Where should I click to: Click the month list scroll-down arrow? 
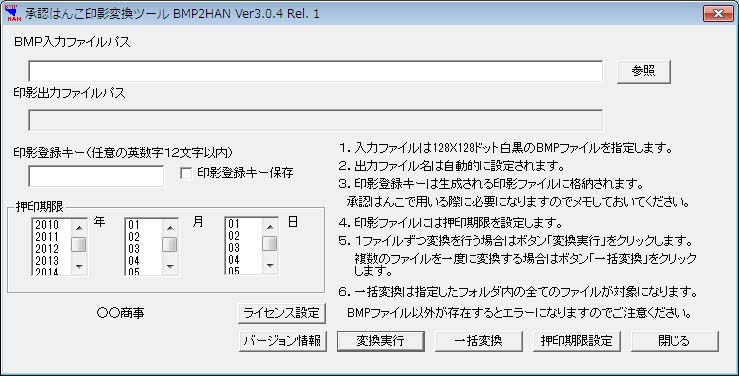pos(170,267)
